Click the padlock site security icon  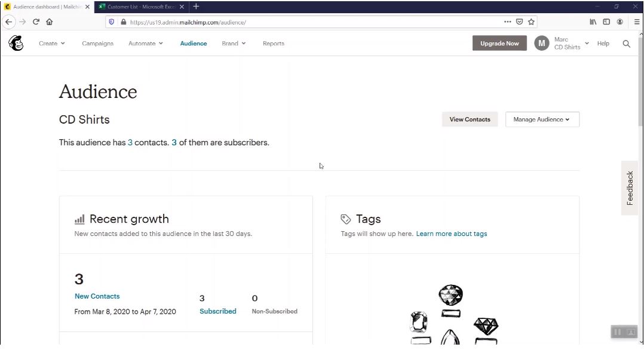click(x=123, y=22)
